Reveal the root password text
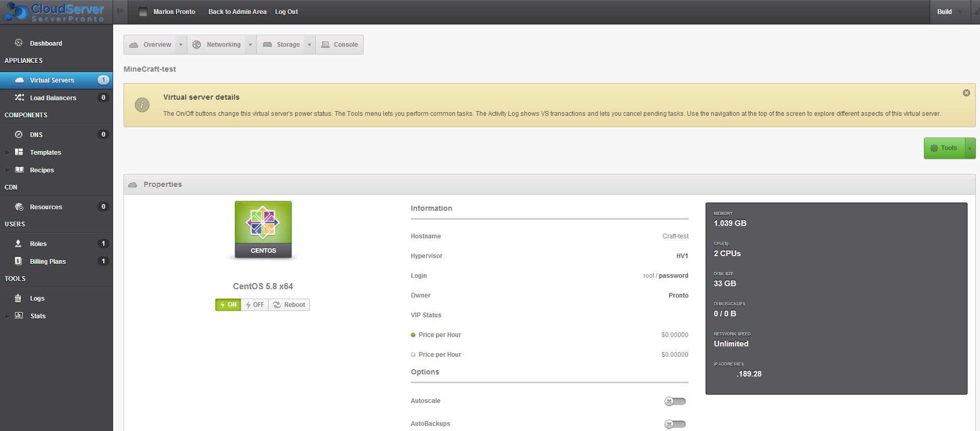The image size is (980, 431). [x=673, y=276]
